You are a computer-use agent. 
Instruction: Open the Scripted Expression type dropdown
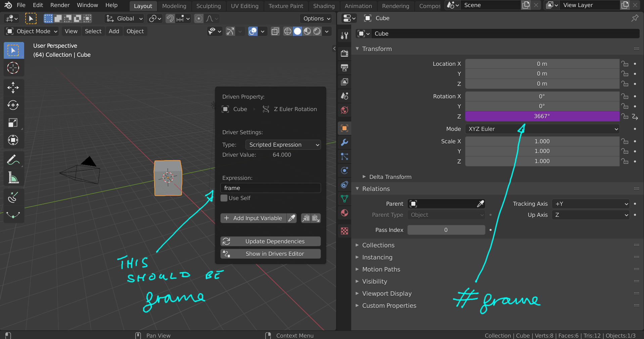point(283,145)
